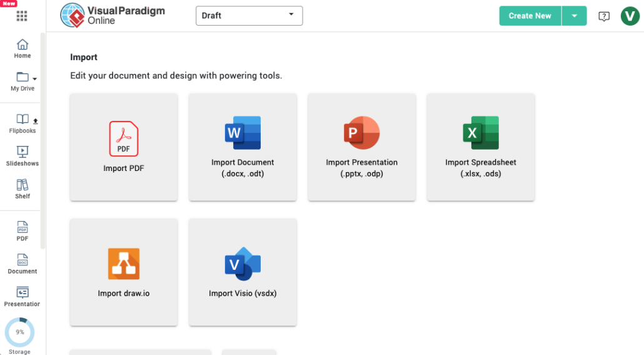The image size is (644, 355).
Task: Go to Home in the sidebar
Action: (23, 48)
